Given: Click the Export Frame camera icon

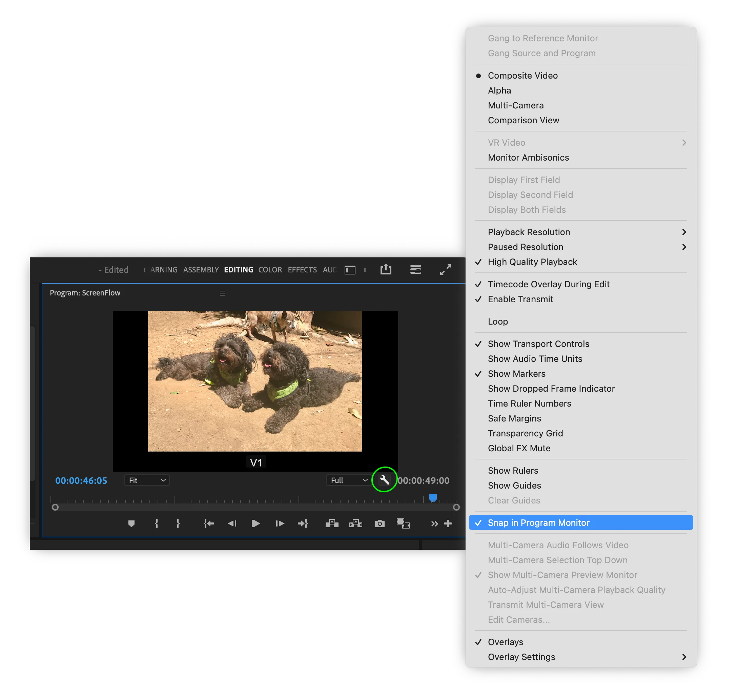Looking at the screenshot, I should tap(380, 523).
